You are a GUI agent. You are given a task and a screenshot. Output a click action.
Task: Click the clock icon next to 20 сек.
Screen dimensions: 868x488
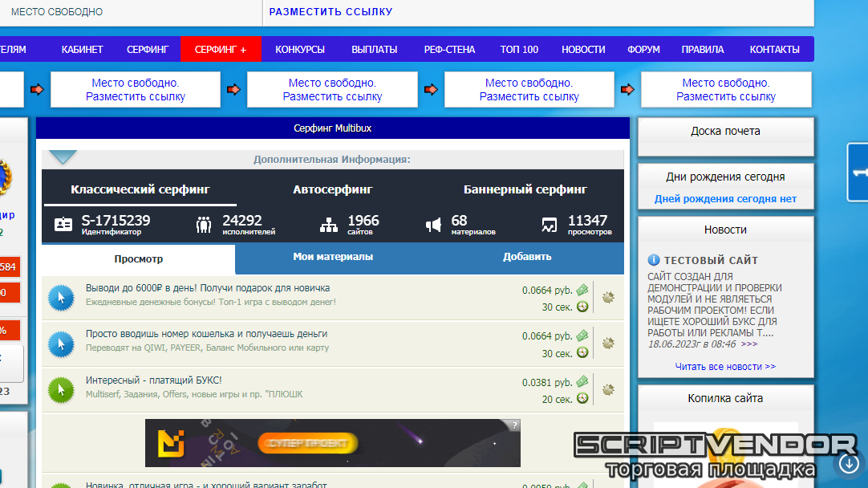582,398
